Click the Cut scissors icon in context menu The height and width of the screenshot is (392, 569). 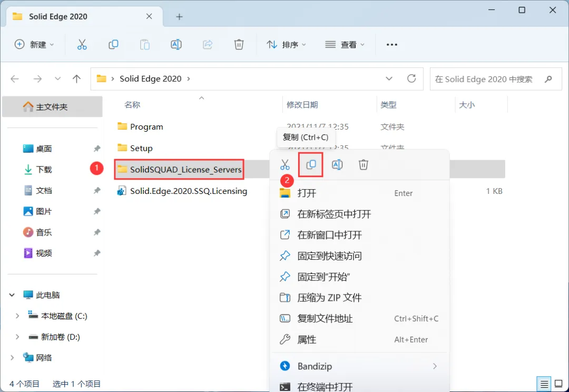tap(285, 165)
